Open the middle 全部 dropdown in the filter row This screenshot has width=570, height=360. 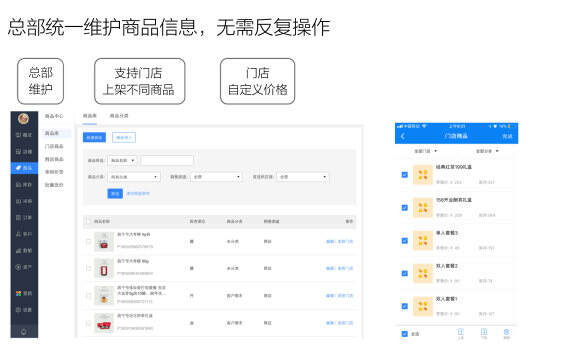coord(217,177)
